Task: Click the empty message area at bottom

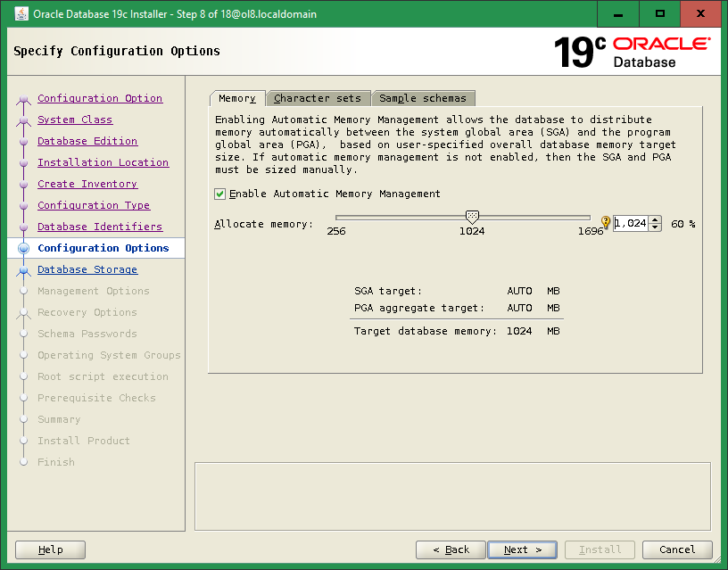Action: 452,496
